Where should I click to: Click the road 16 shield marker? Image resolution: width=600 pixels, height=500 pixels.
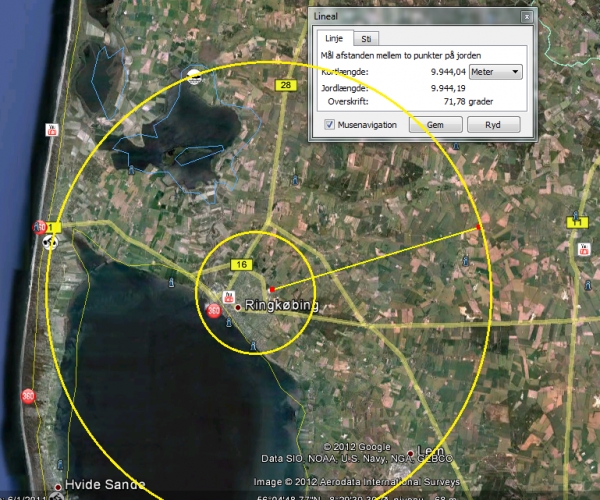point(241,264)
